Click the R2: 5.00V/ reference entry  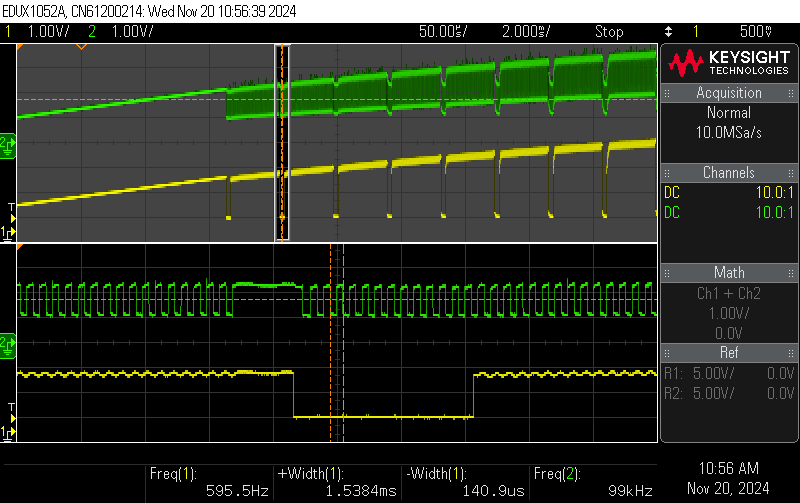point(729,393)
